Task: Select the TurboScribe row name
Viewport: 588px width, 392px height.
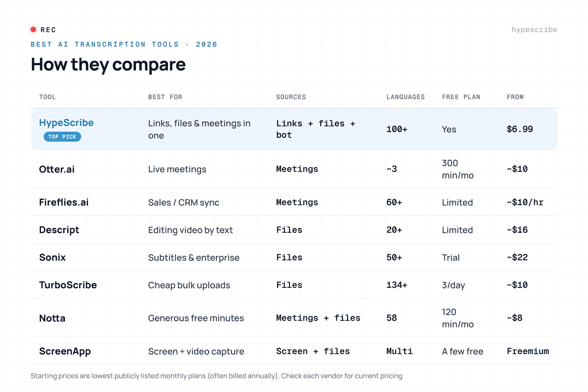Action: click(68, 285)
